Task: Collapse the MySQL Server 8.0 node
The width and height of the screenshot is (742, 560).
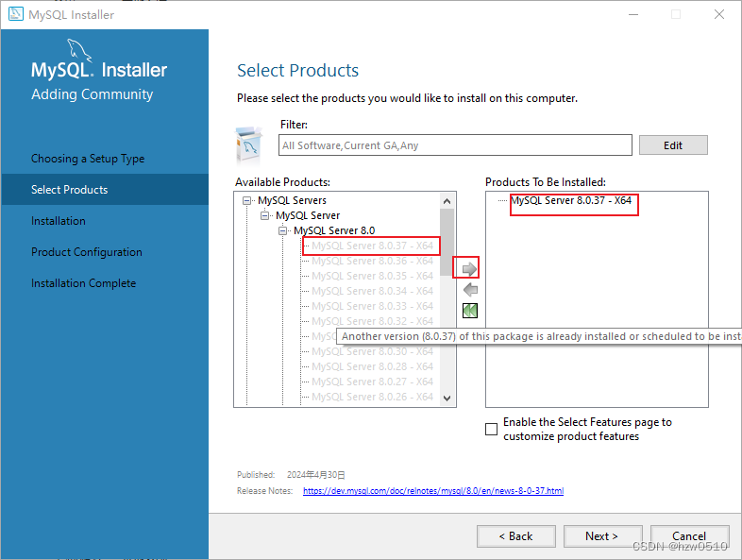Action: [282, 231]
